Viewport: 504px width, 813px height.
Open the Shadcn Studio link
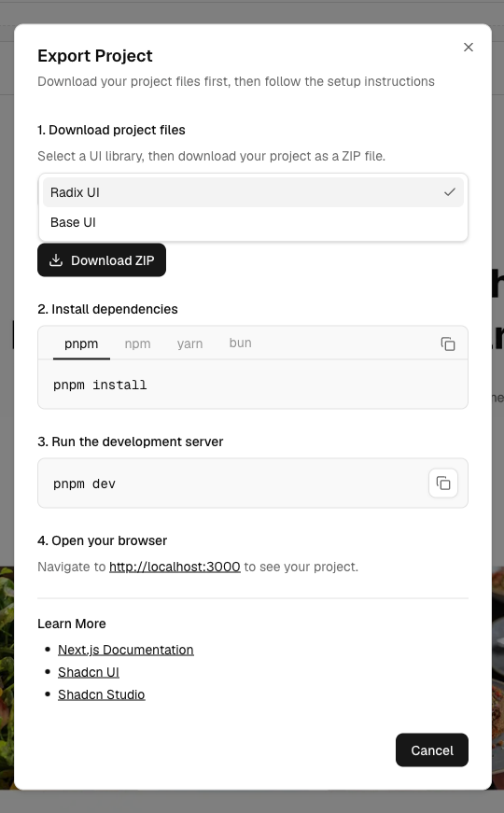pyautogui.click(x=101, y=694)
